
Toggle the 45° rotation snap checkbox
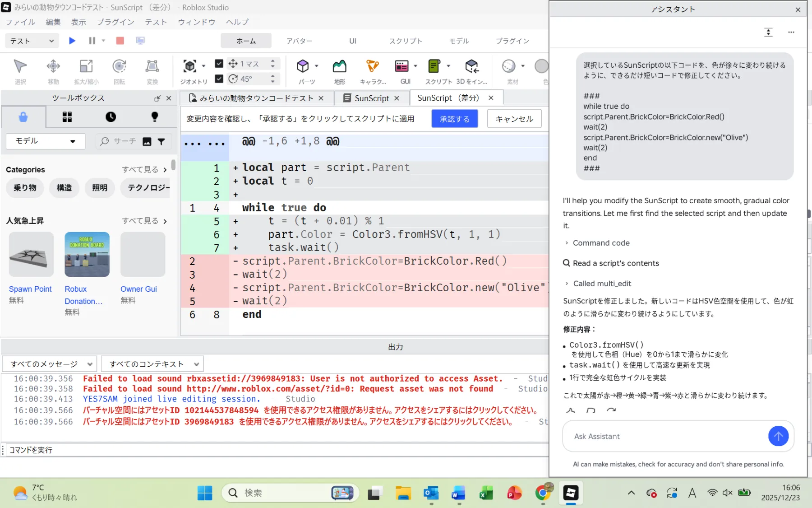tap(219, 79)
